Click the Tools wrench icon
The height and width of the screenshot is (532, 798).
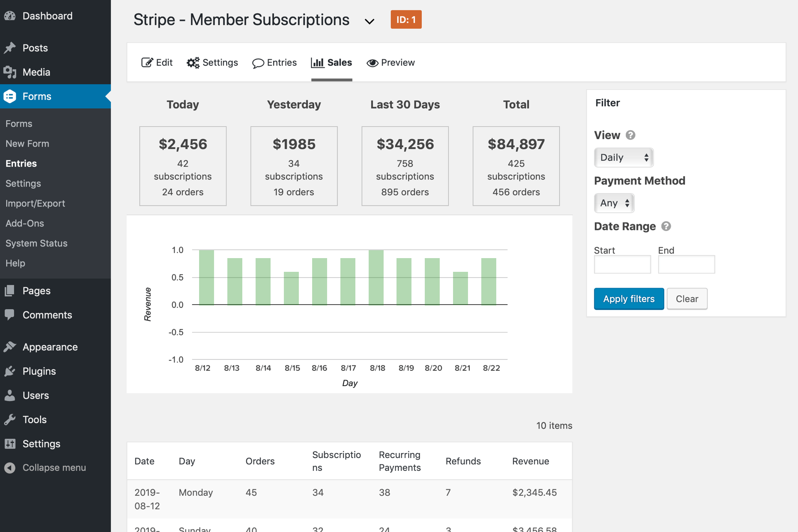[10, 419]
